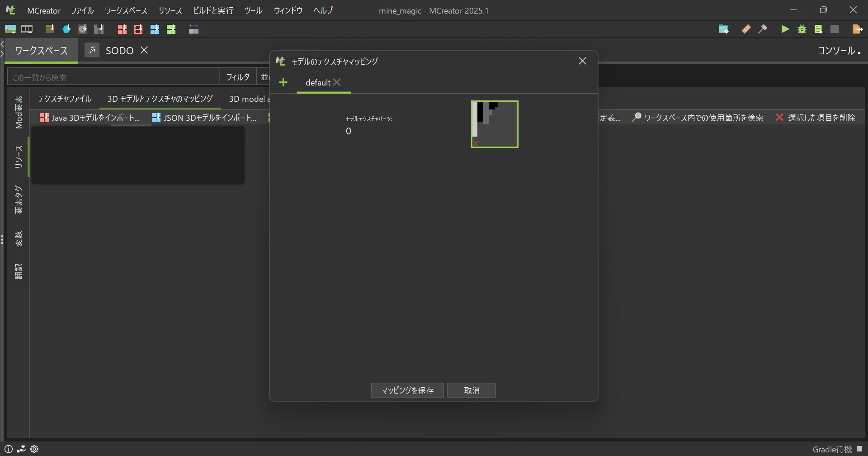
Task: Click the orange export file icon
Action: point(857,29)
